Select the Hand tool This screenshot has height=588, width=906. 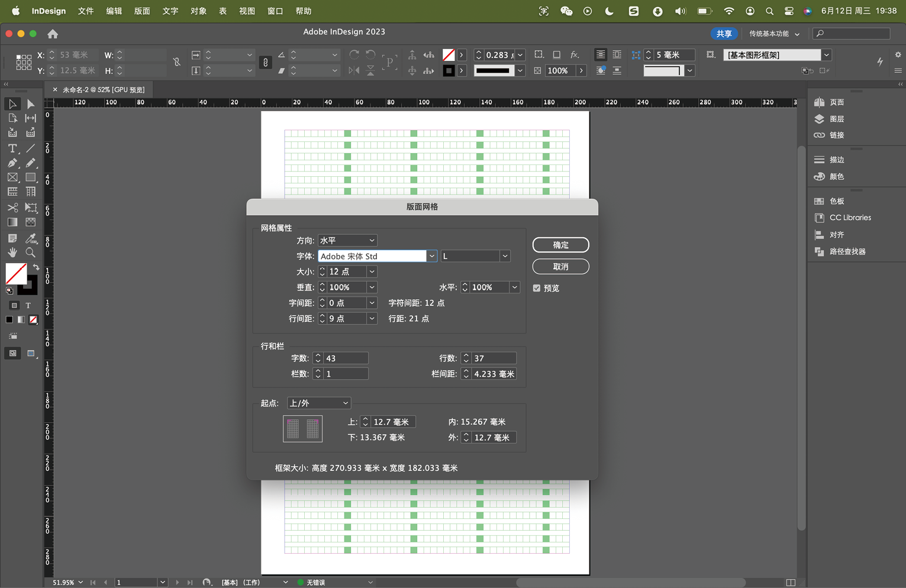tap(12, 253)
